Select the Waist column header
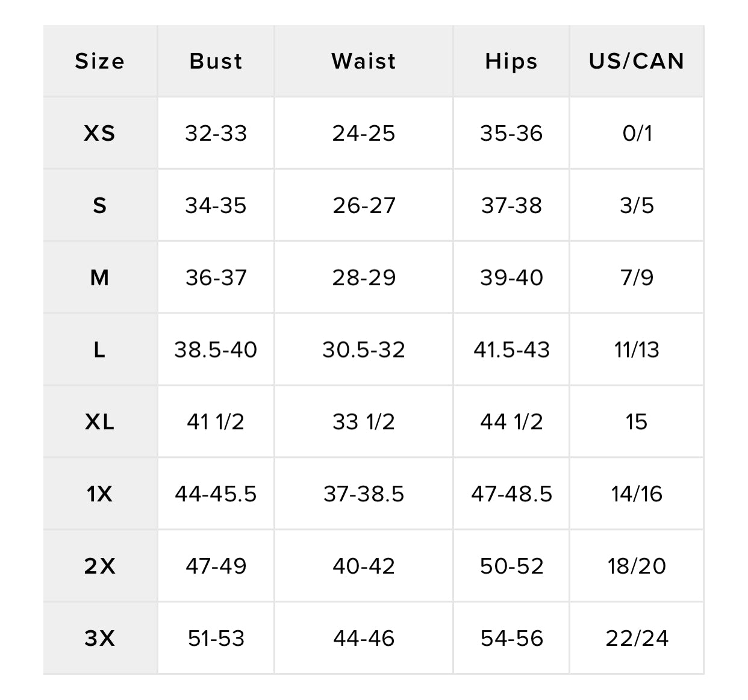This screenshot has width=748, height=700. point(364,61)
